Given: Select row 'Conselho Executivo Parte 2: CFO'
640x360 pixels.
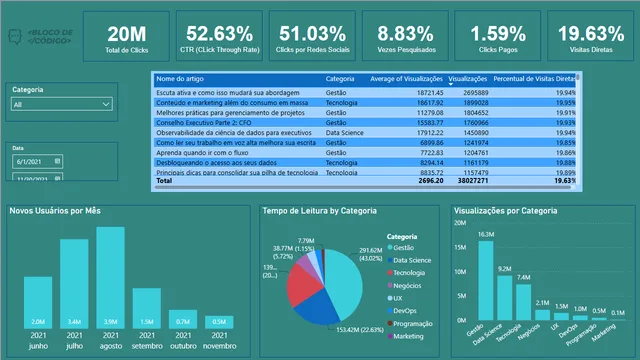Looking at the screenshot, I should point(365,122).
